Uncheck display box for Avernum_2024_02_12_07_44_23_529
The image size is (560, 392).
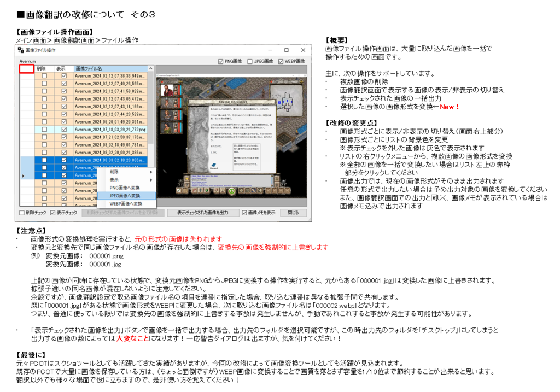64,114
